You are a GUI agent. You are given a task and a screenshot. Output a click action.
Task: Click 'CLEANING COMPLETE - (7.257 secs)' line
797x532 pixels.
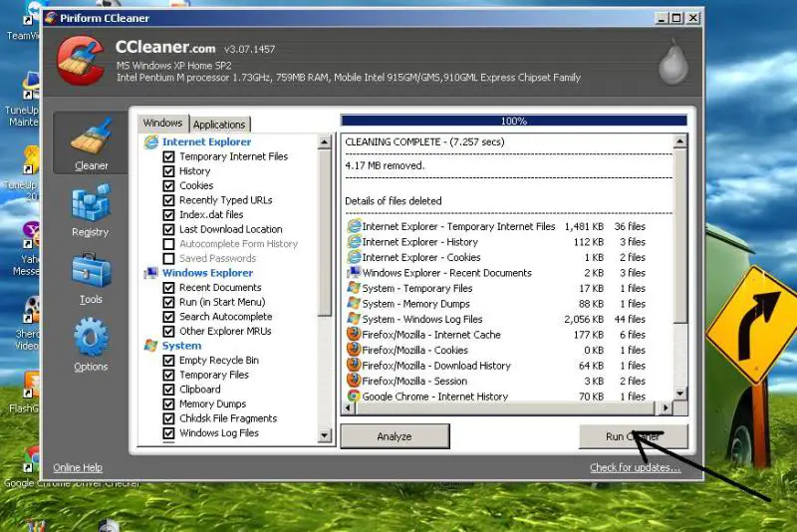point(425,141)
